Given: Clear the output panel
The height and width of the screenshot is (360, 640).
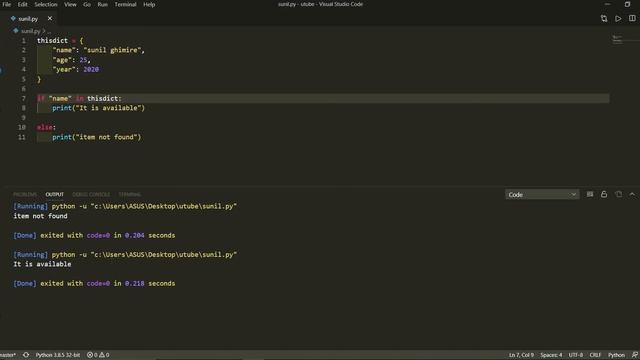Looking at the screenshot, I should point(590,195).
